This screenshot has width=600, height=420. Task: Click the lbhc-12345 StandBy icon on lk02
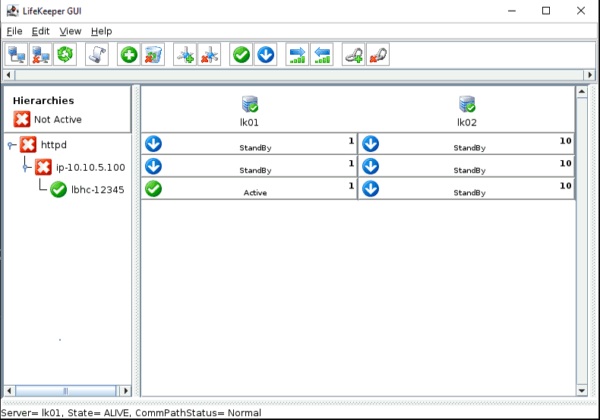tap(371, 189)
